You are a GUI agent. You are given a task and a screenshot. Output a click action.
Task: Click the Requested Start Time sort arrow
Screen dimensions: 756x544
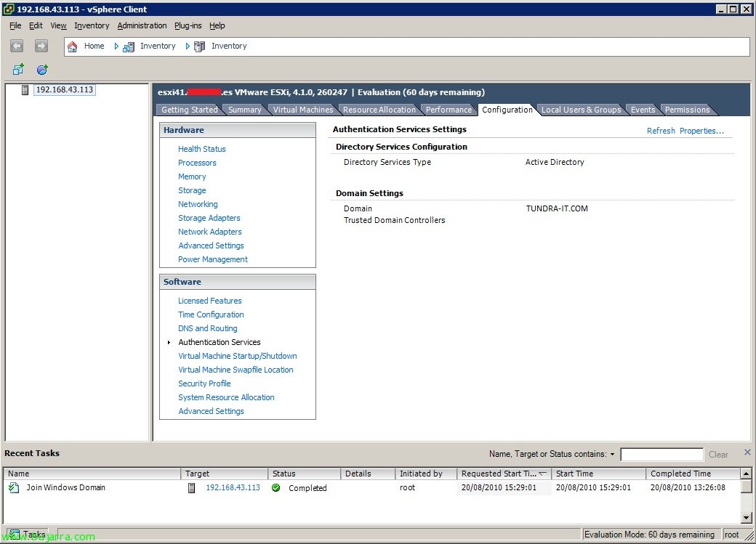[x=542, y=474]
